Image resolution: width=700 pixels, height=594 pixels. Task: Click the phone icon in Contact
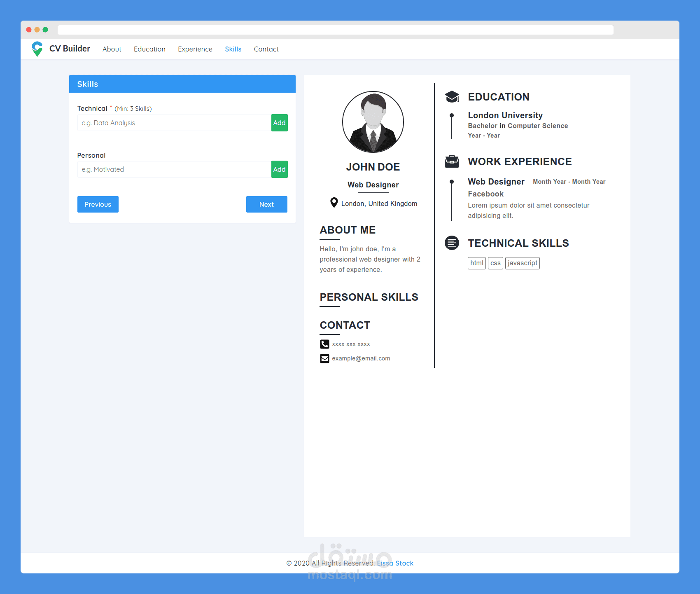tap(324, 344)
